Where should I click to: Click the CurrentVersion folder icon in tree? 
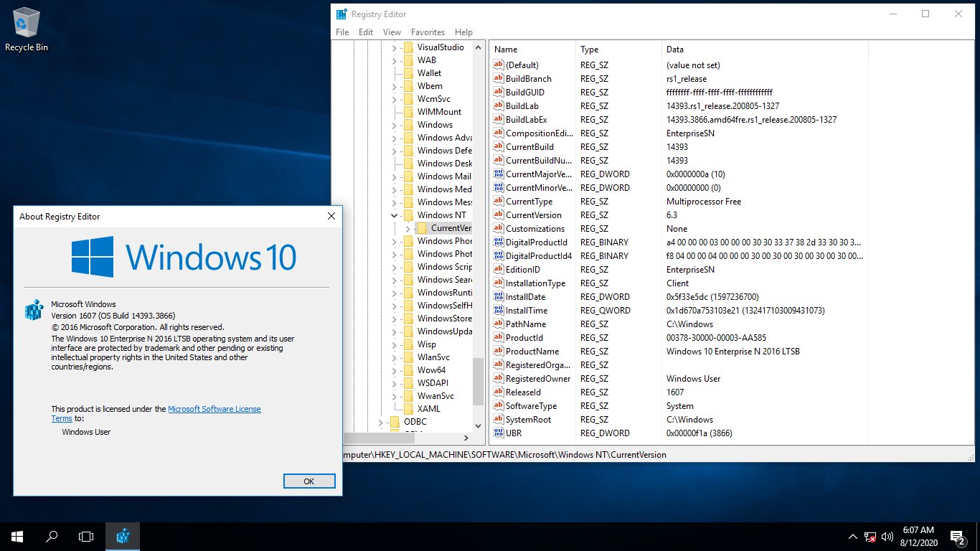point(422,228)
